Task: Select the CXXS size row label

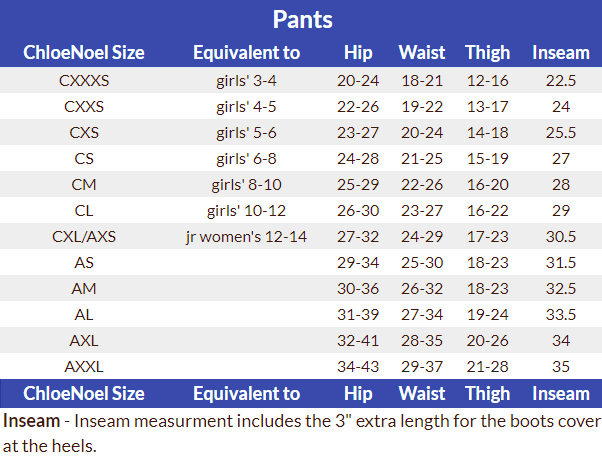Action: coord(84,107)
